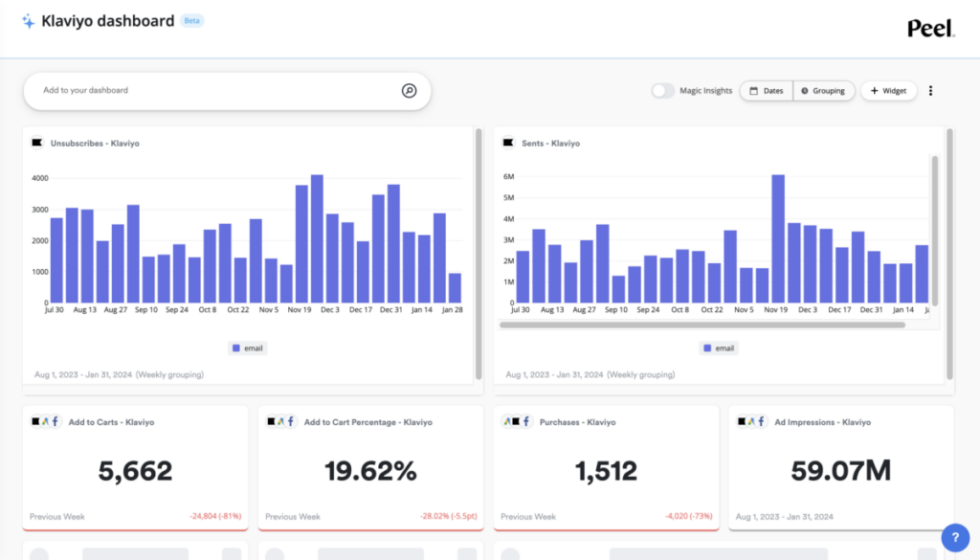980x560 pixels.
Task: Open the help button in the bottom right corner
Action: pos(953,537)
